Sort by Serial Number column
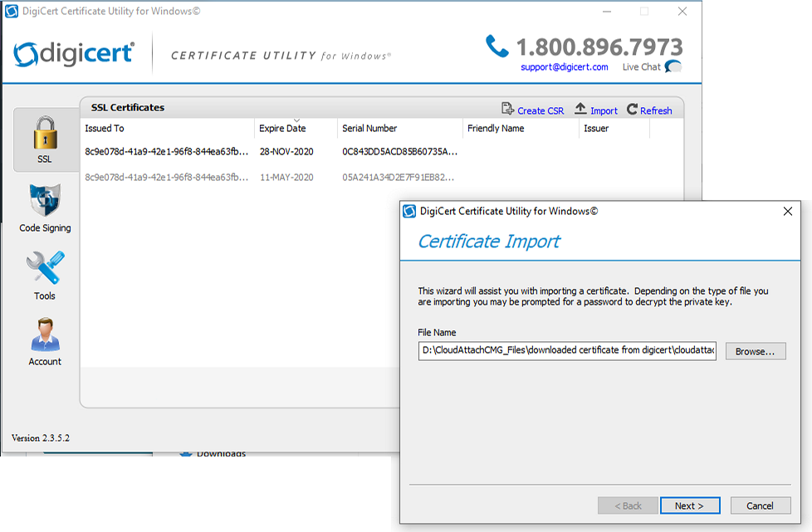Image resolution: width=812 pixels, height=532 pixels. tap(399, 129)
